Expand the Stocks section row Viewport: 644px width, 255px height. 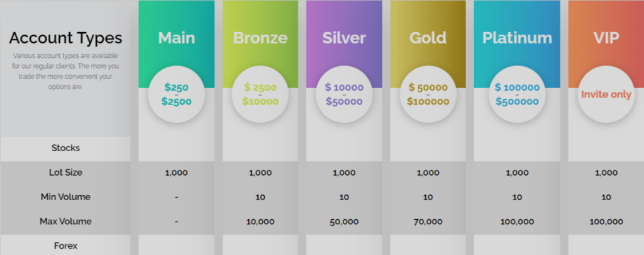(65, 149)
